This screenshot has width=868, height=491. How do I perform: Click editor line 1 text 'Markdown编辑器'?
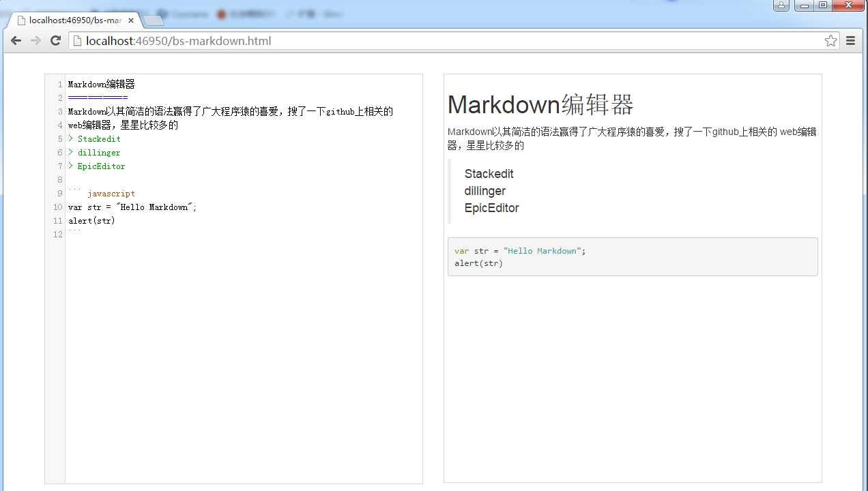pos(101,85)
